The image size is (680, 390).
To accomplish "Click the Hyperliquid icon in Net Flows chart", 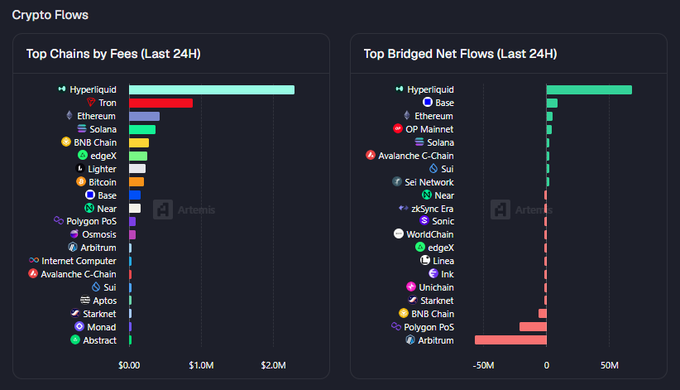I will click(x=399, y=89).
